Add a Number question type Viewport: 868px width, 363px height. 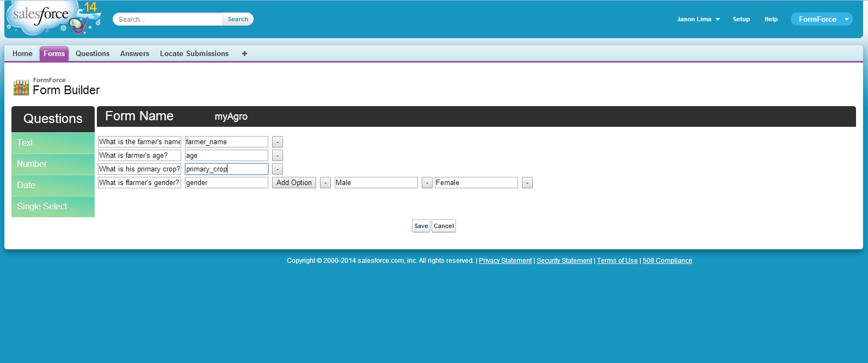53,164
